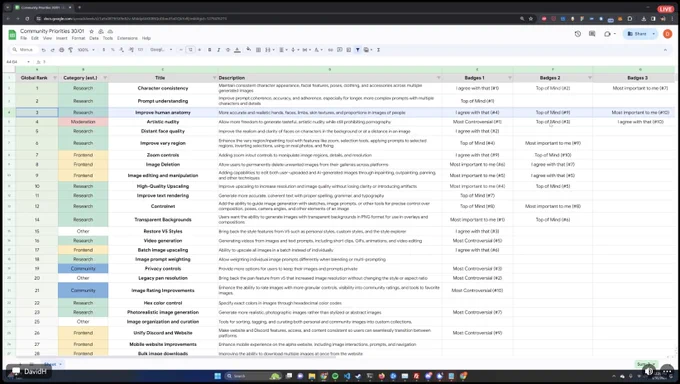Viewport: 680px width, 384px height.
Task: Open the Description column filter
Action: [x=438, y=78]
